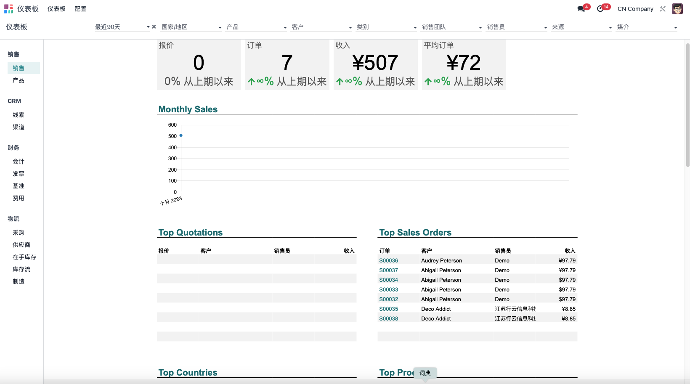
Task: Click the small tooltip badge over Top Products
Action: 425,373
